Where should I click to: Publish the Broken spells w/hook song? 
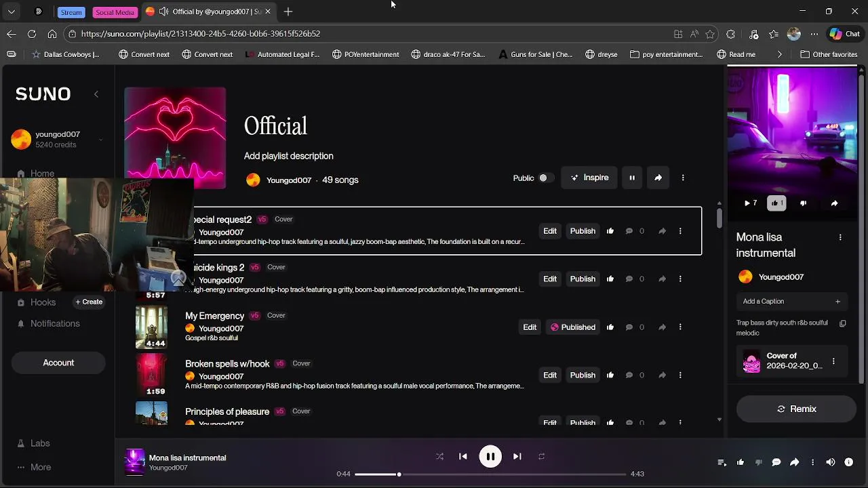[583, 375]
